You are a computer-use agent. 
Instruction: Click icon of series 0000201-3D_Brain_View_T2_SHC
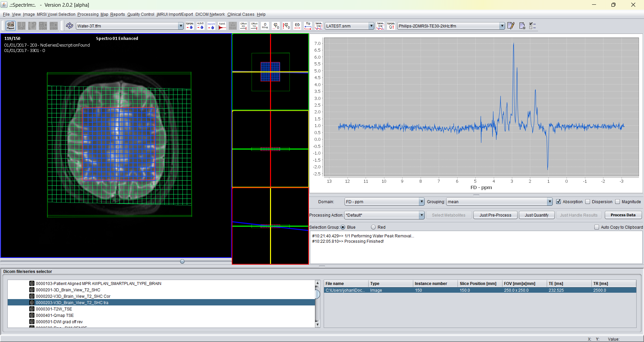pyautogui.click(x=32, y=290)
